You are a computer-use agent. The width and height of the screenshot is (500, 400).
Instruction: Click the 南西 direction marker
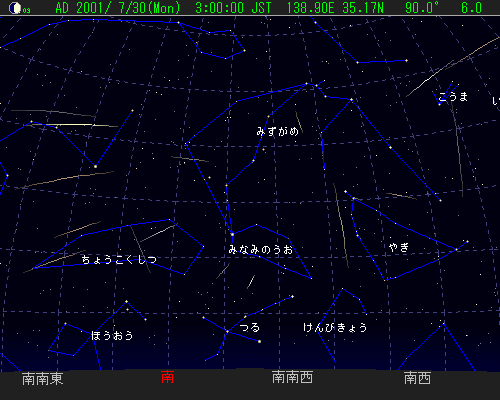click(417, 378)
